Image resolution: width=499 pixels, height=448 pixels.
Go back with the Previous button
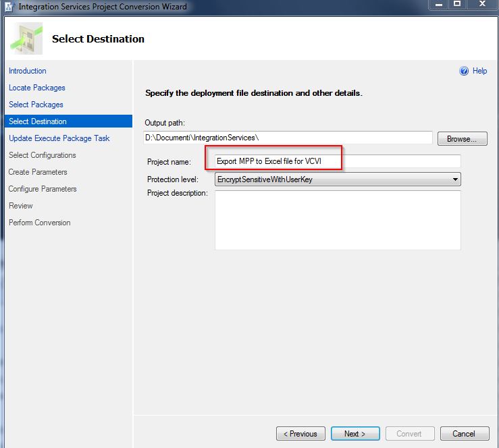tap(300, 434)
